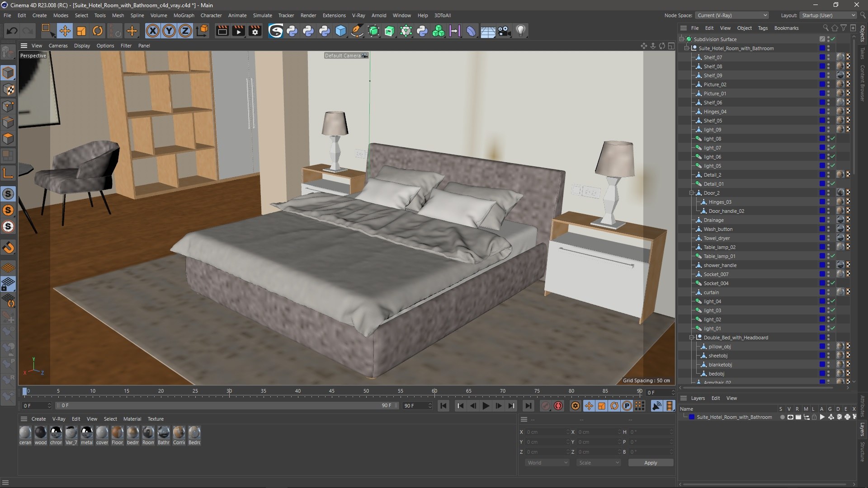Toggle the Y axis lock
Screen dimensions: 868x488
(x=169, y=31)
